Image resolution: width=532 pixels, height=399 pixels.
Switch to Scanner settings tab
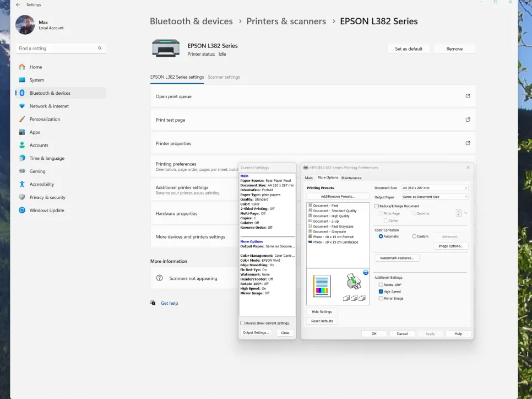[x=224, y=77]
